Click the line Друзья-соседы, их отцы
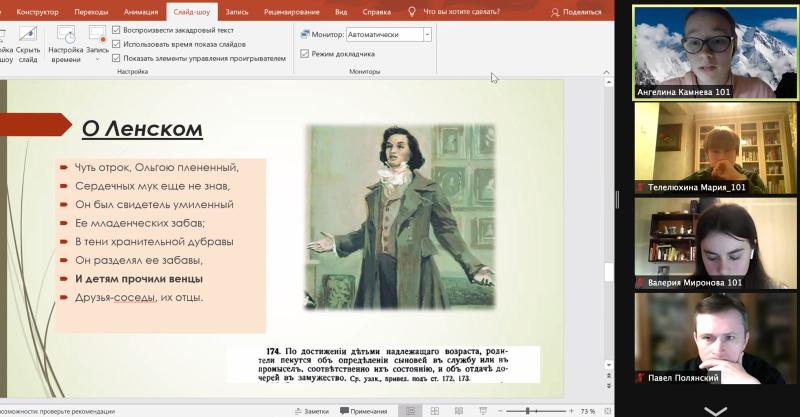This screenshot has width=800, height=417. click(139, 297)
